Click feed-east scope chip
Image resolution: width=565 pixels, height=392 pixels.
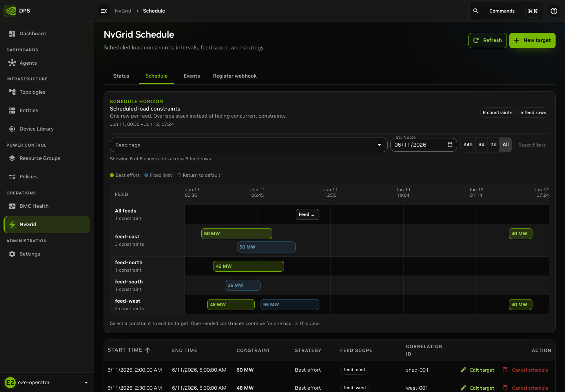point(354,370)
